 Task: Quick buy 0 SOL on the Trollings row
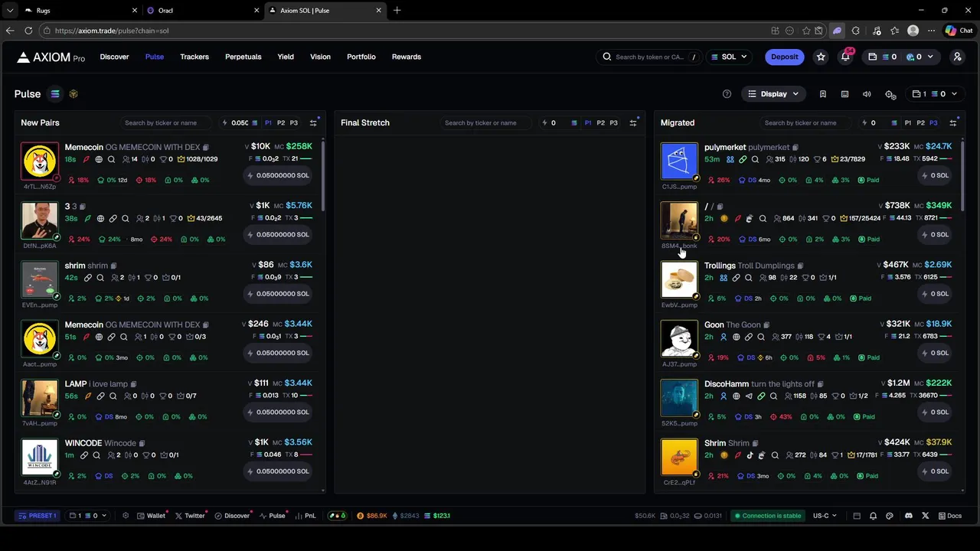(x=936, y=294)
